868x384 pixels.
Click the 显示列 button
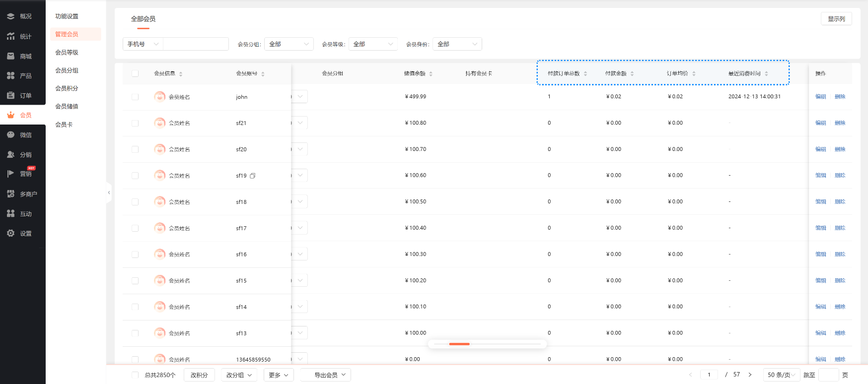(836, 19)
